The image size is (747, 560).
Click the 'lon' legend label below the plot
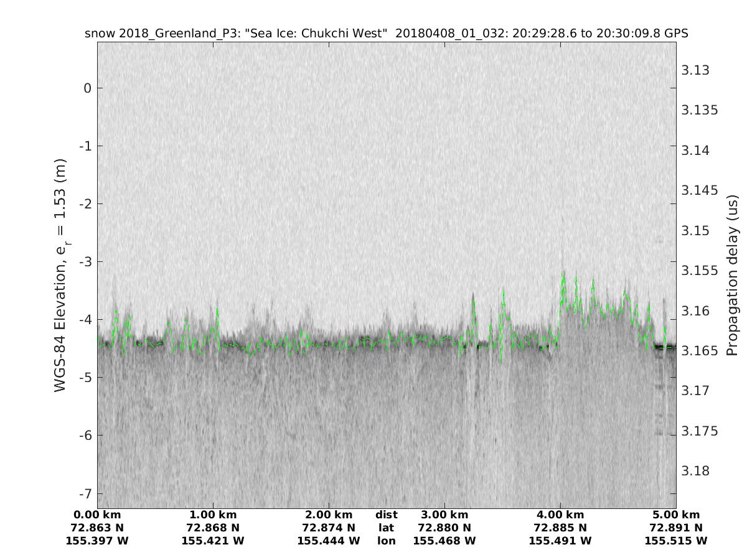point(386,541)
